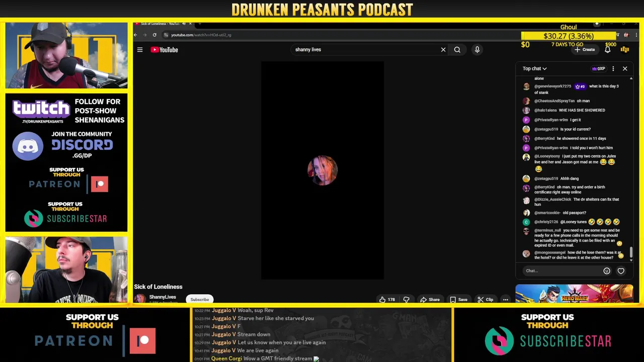The image size is (644, 362).
Task: Click the SubscribeStar logo in sidebar overlay
Action: point(65,218)
